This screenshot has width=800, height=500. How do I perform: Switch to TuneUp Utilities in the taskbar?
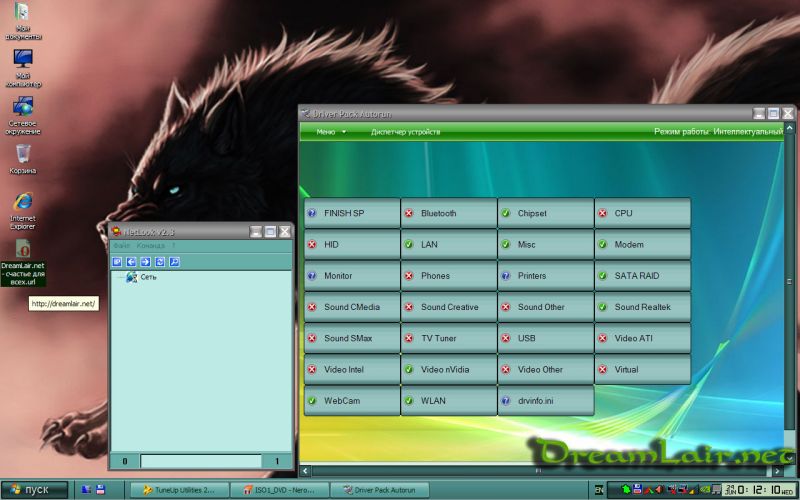[x=180, y=490]
